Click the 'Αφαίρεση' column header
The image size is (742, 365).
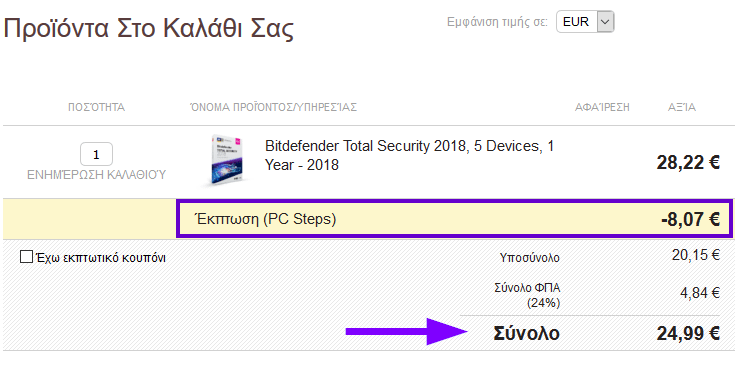[602, 107]
